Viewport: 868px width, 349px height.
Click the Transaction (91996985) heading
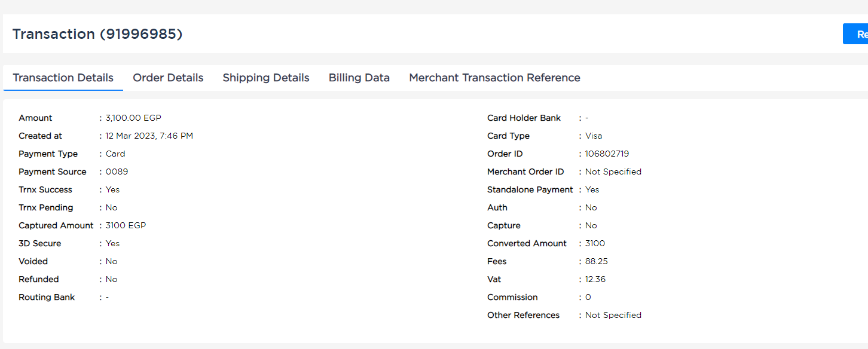coord(97,34)
